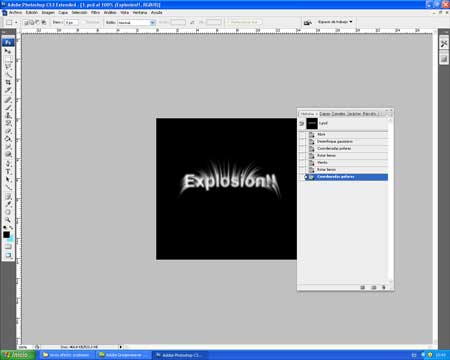Open the Espacio de trabajo dropdown

(335, 22)
